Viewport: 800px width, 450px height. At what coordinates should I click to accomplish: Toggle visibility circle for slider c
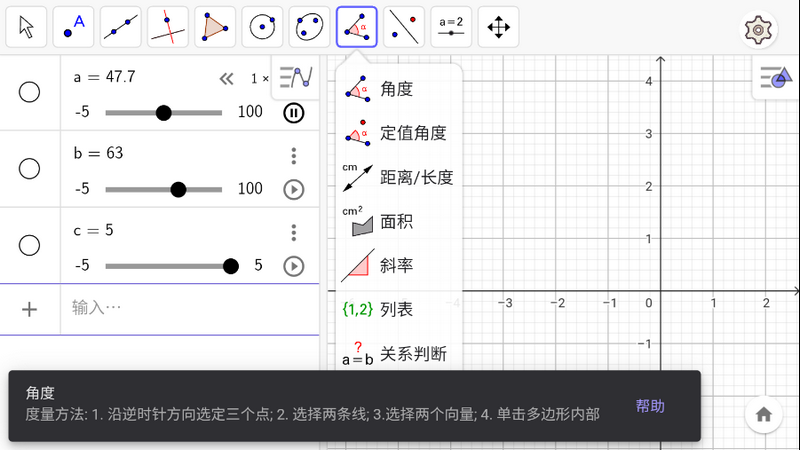click(x=30, y=244)
